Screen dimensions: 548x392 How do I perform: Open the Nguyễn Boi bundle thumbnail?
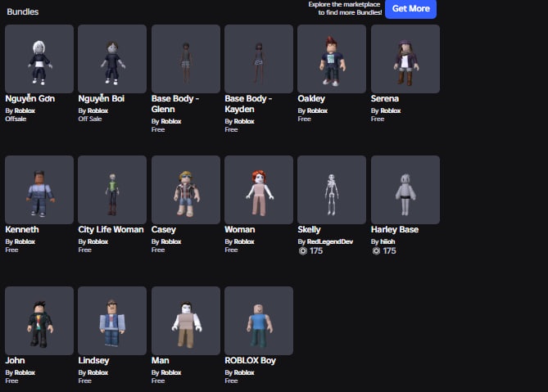pos(112,59)
